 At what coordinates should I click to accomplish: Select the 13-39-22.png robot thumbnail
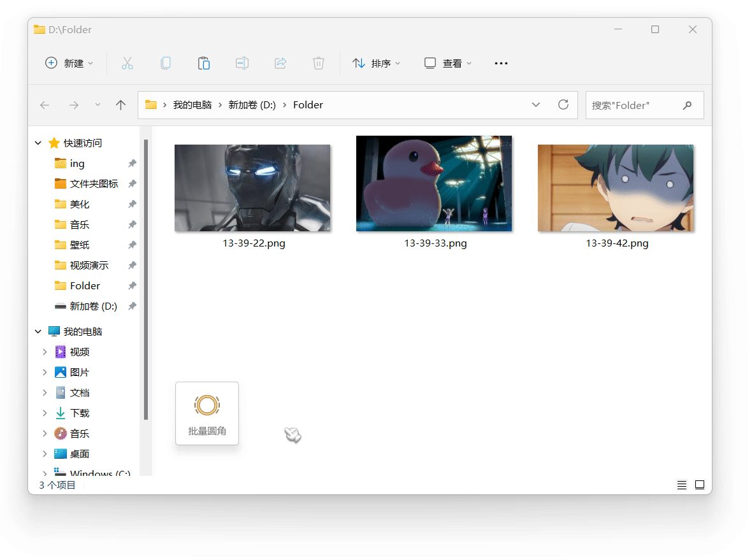point(252,188)
